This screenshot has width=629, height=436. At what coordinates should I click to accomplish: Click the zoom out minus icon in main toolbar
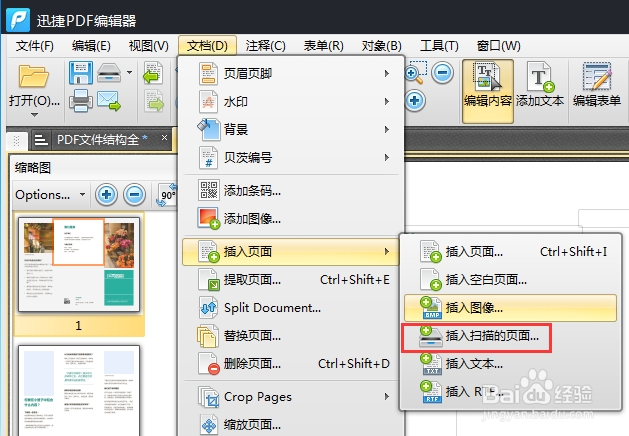point(442,73)
